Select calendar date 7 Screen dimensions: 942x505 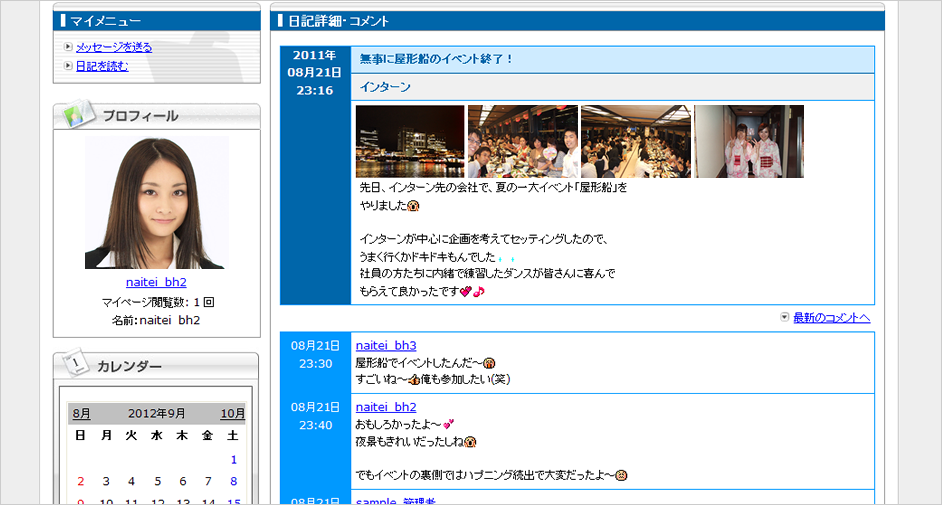tap(208, 482)
